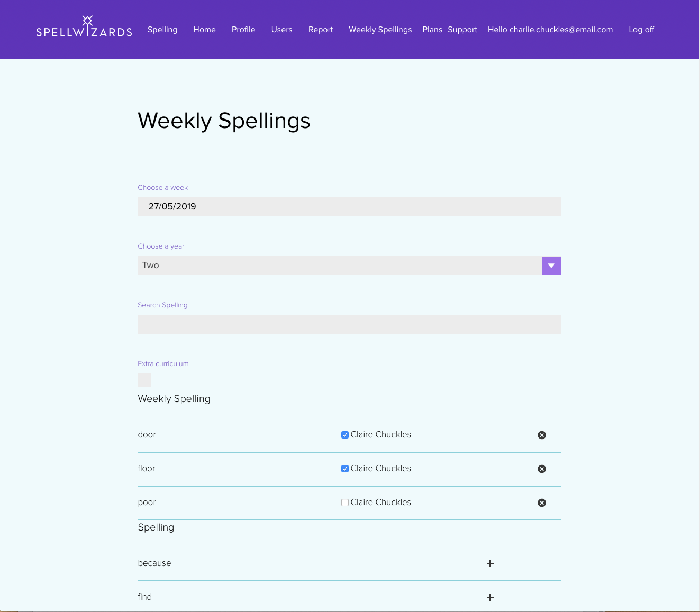Check Claire Chuckles for 'poor'
Viewport: 700px width, 612px height.
click(x=345, y=503)
